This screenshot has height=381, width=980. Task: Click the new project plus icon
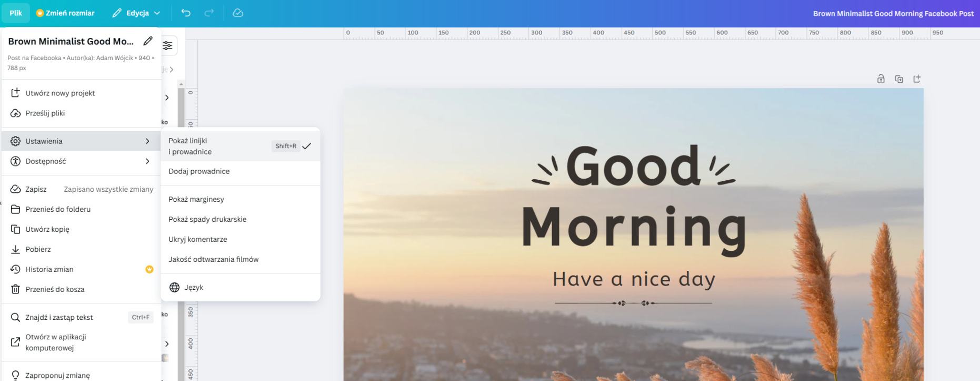15,93
